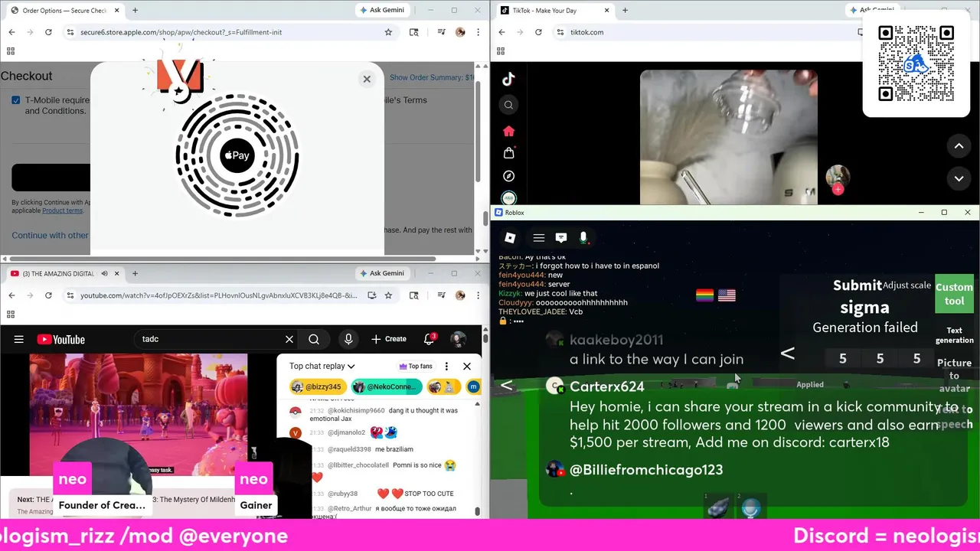Image resolution: width=980 pixels, height=551 pixels.
Task: Expand the Top chat replay dropdown
Action: pos(322,366)
